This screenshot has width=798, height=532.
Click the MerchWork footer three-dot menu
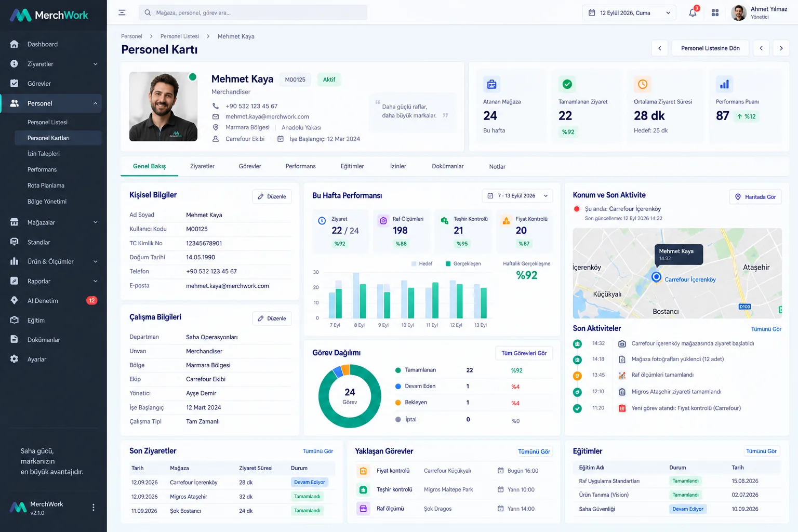pyautogui.click(x=94, y=508)
